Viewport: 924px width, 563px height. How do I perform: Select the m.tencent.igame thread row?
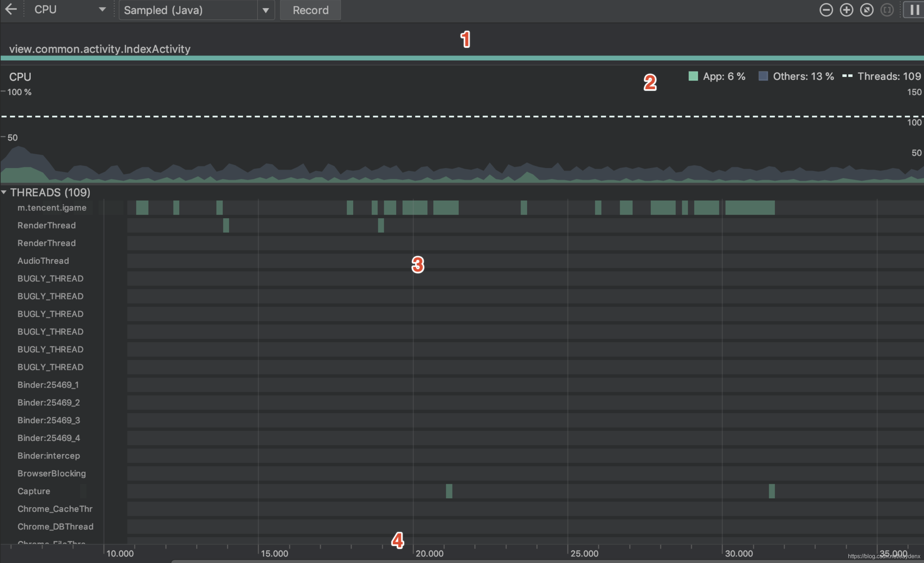(52, 208)
